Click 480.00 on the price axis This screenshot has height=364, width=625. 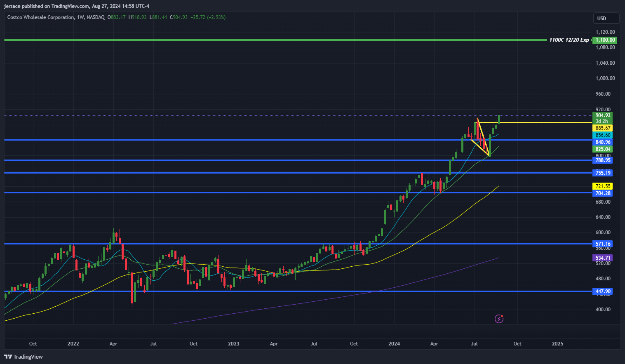click(x=603, y=279)
